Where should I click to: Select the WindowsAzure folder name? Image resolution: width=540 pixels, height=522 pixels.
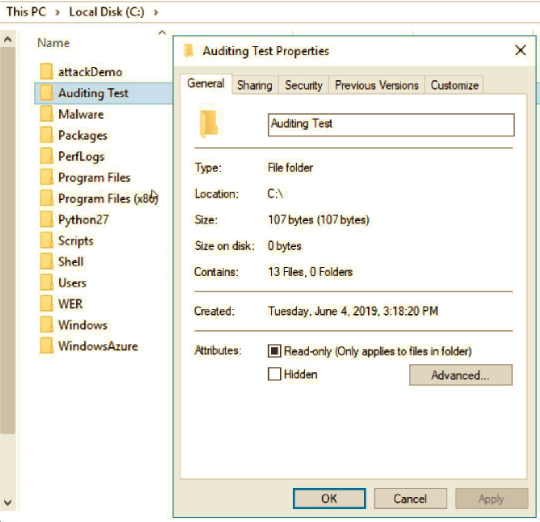[98, 346]
